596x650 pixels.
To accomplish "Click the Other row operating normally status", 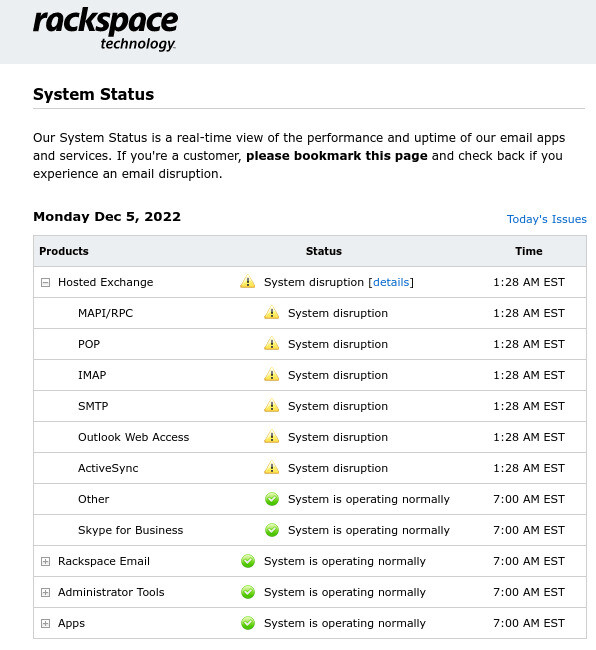I will coord(368,499).
